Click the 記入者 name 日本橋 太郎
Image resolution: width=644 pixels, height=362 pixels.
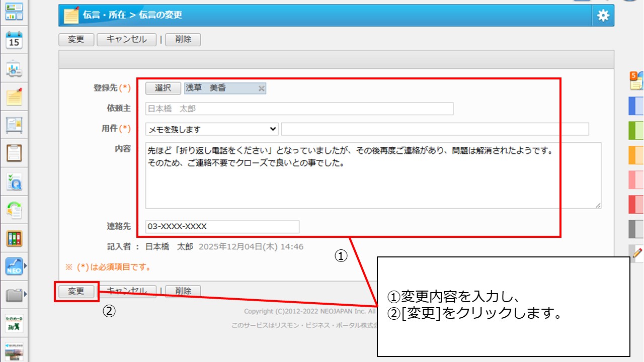tap(169, 247)
